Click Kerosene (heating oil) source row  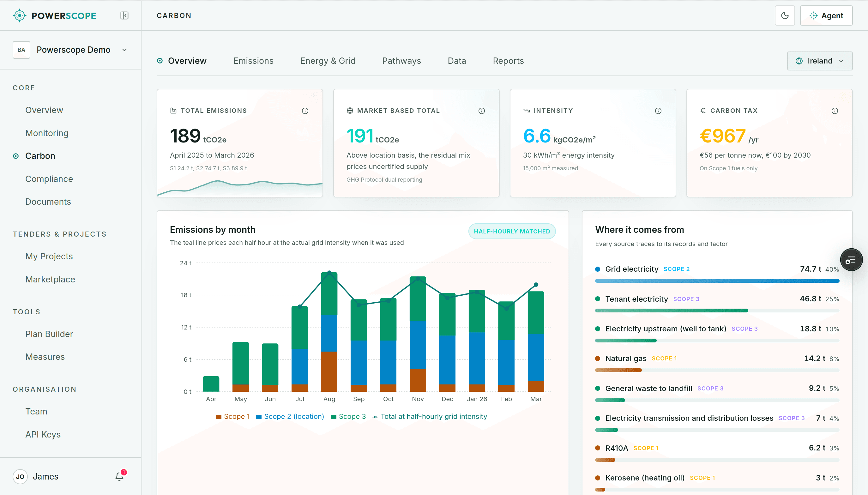coord(717,482)
